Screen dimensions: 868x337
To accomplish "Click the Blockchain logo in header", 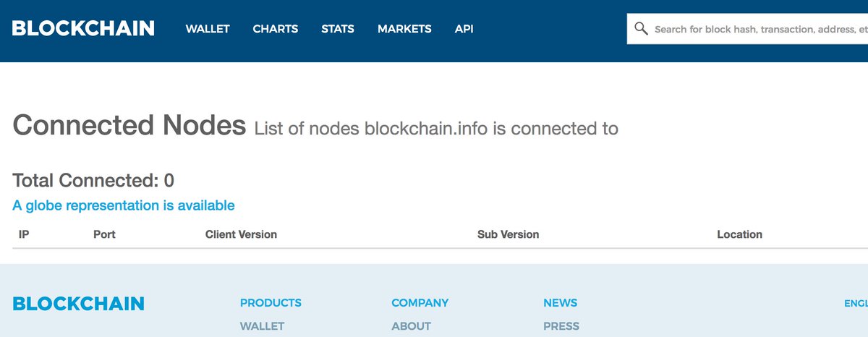I will coord(83,29).
